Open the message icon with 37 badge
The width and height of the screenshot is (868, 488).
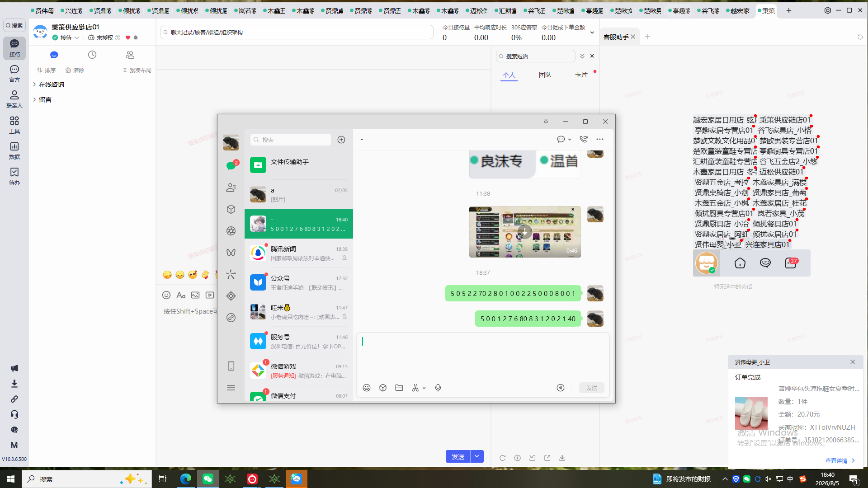click(791, 263)
